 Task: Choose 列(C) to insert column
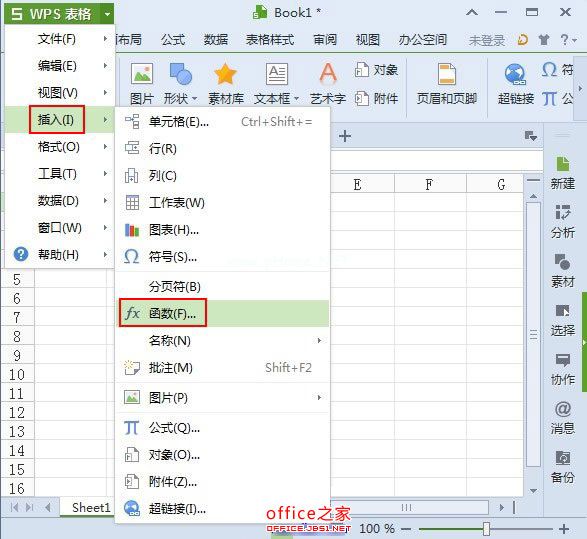tap(223, 176)
